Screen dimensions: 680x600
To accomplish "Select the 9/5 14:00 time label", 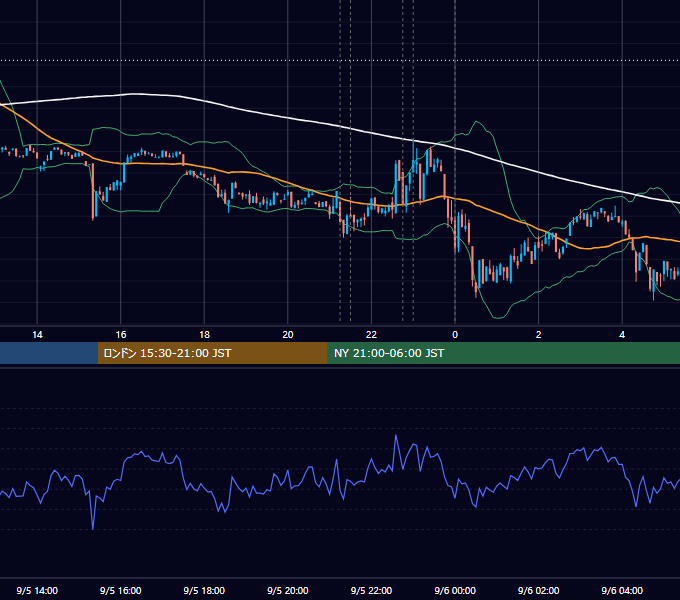I will tap(37, 590).
